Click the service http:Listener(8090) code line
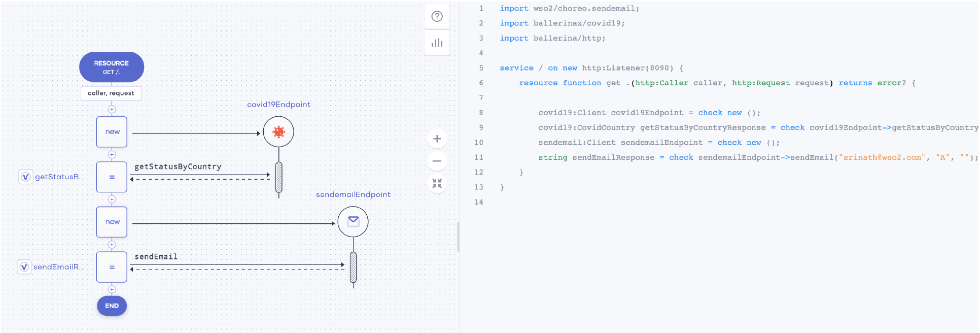Image resolution: width=980 pixels, height=333 pixels. [x=591, y=68]
